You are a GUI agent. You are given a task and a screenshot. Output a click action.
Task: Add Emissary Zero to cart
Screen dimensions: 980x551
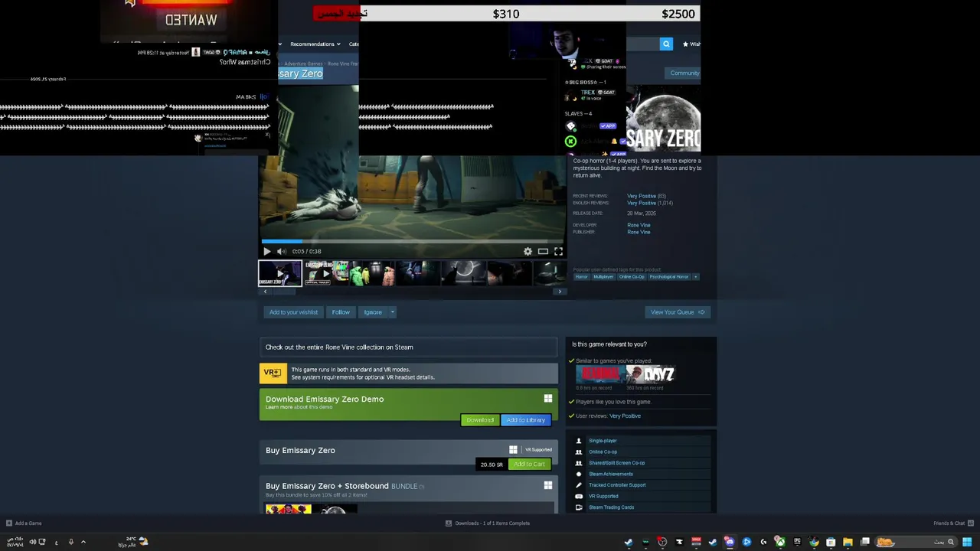click(529, 464)
